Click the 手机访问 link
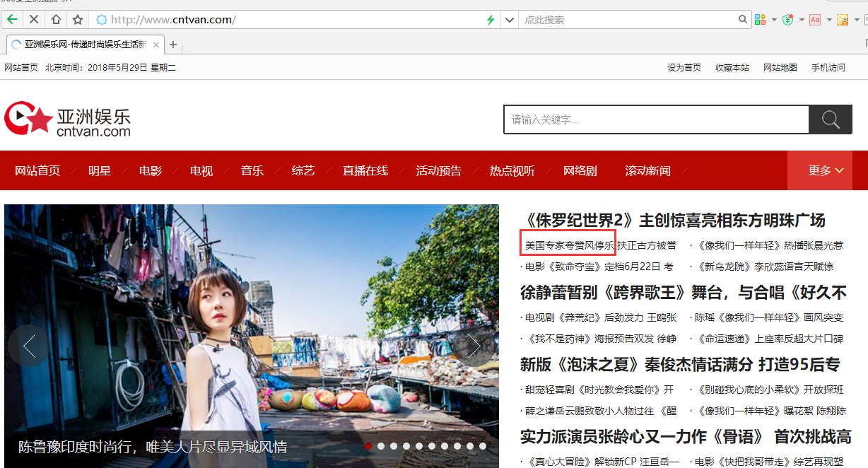 coord(828,67)
